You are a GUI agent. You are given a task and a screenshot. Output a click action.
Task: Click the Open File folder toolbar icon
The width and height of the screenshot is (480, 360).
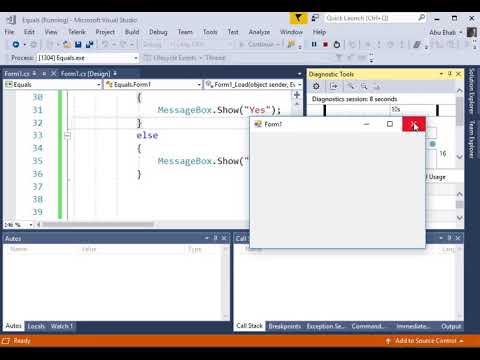(x=67, y=44)
